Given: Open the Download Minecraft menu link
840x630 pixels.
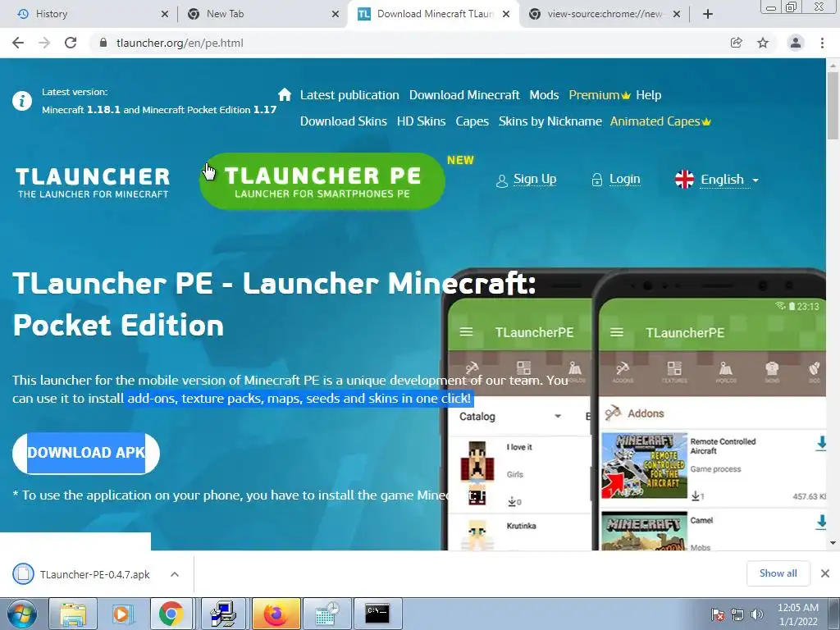Looking at the screenshot, I should point(464,95).
